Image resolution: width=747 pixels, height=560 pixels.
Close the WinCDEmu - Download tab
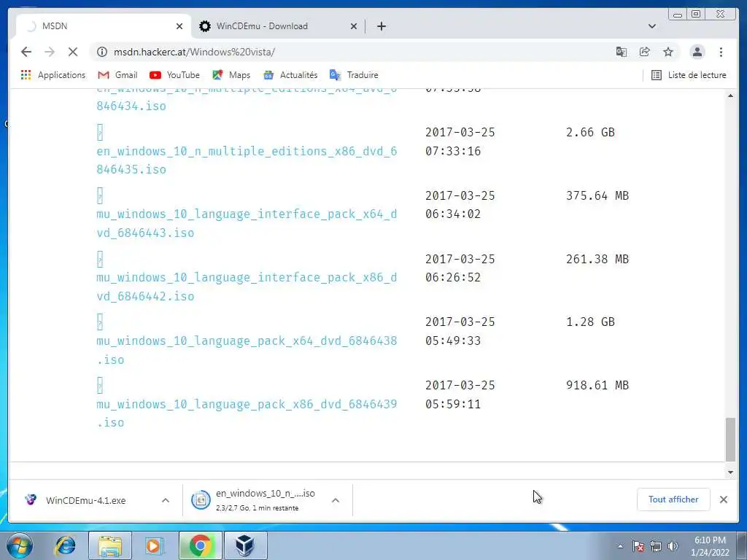(x=354, y=26)
